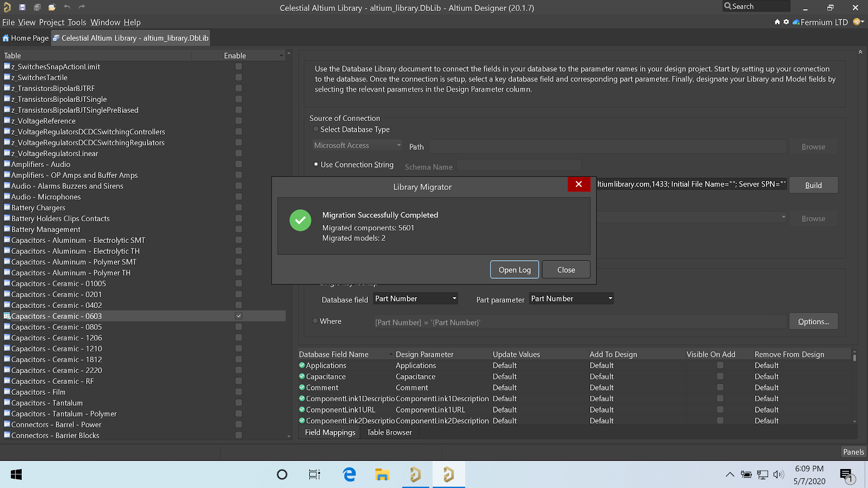Open Cortana search circle in taskbar

(282, 474)
